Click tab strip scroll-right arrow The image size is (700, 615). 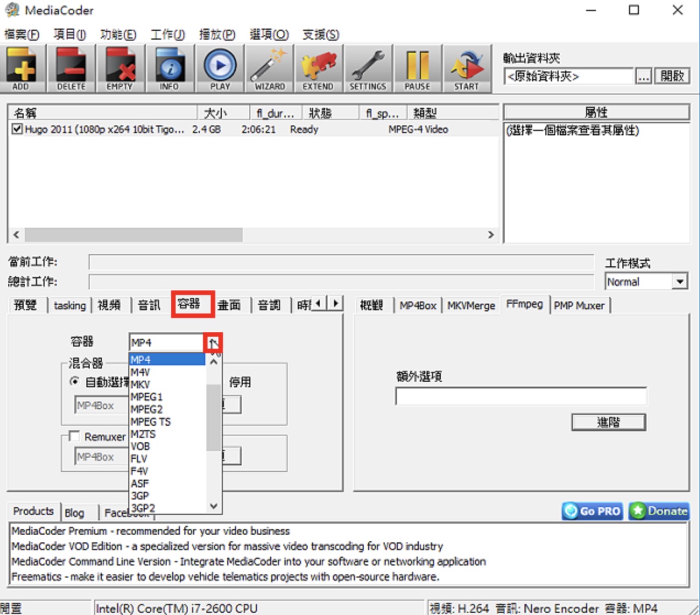pos(335,303)
